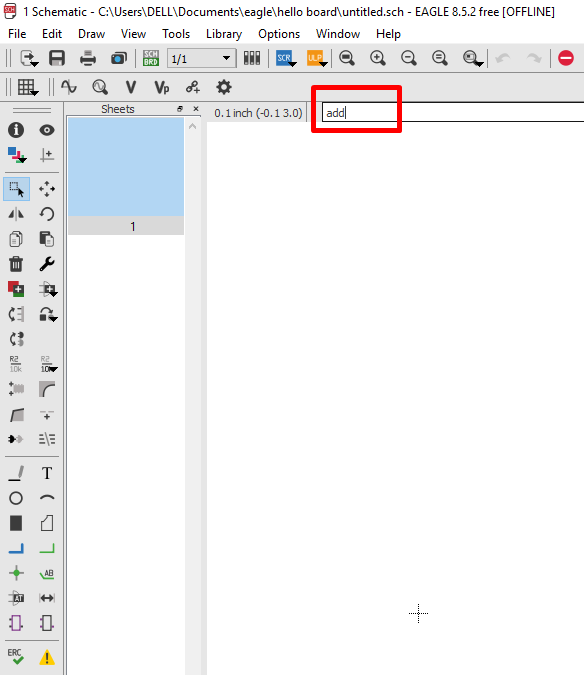Image resolution: width=584 pixels, height=675 pixels.
Task: Select the Add part tool
Action: 16,289
